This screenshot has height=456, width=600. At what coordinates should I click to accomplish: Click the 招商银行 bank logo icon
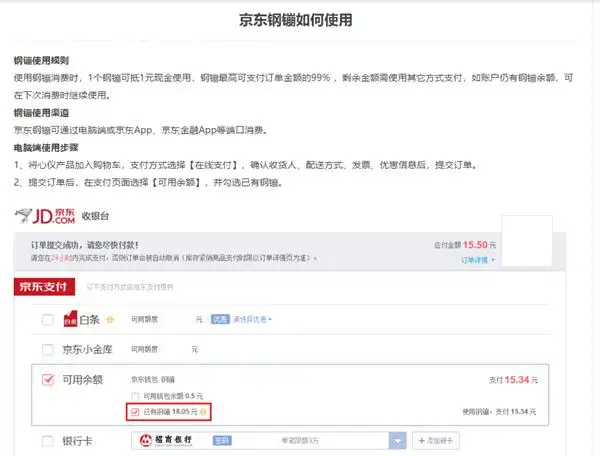pos(146,440)
